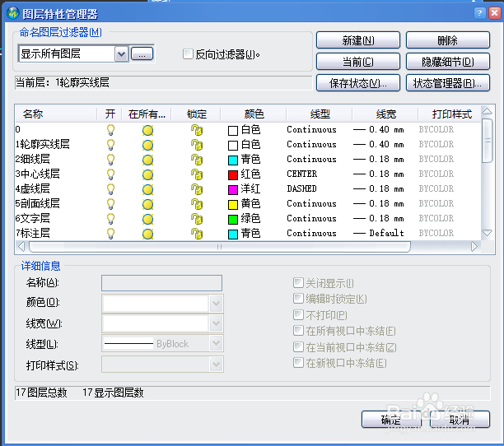Select the 6文字层 layer name
Viewport: 504px width, 446px height.
[x=32, y=218]
